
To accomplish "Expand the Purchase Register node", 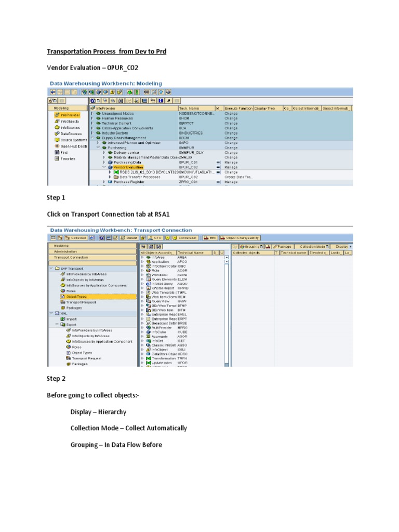I will click(x=104, y=182).
